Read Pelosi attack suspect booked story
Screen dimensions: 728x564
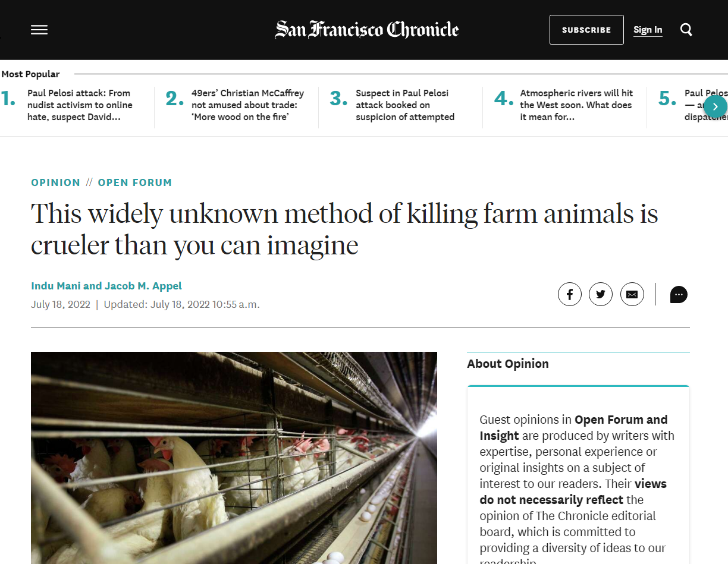(x=404, y=105)
